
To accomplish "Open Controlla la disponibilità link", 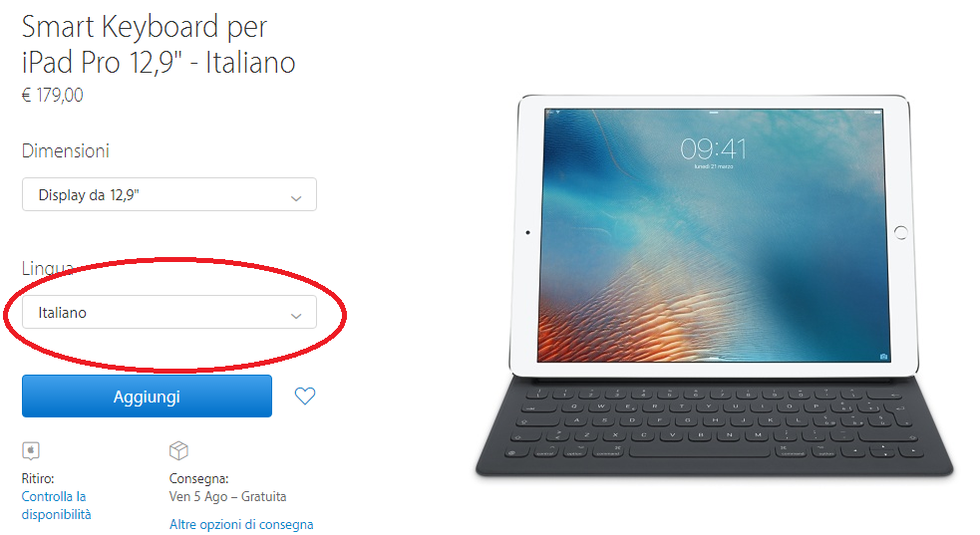I will (56, 505).
